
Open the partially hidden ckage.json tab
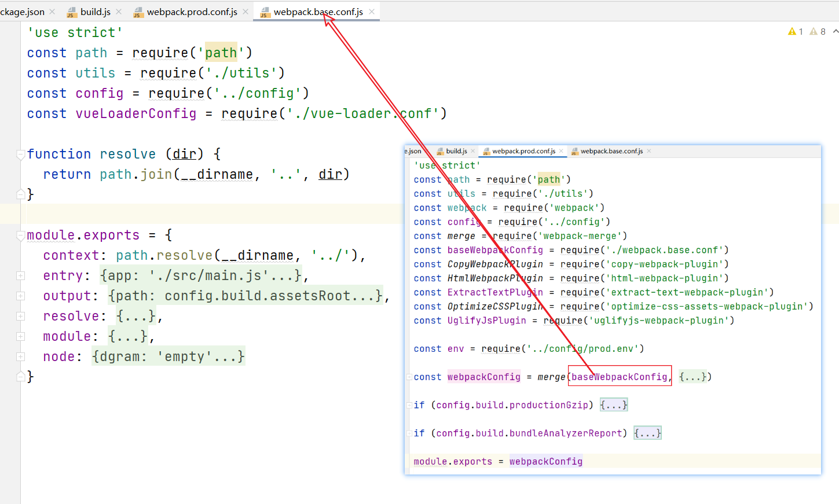pos(22,12)
